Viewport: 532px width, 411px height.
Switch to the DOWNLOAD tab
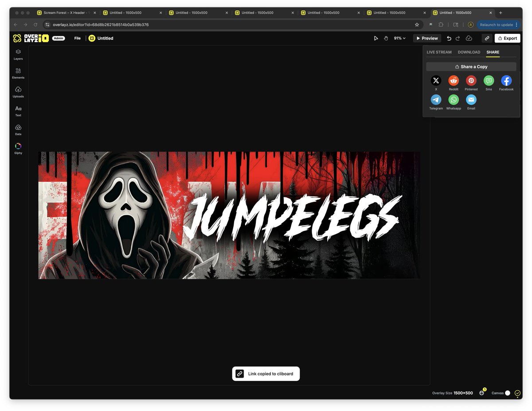pos(469,52)
